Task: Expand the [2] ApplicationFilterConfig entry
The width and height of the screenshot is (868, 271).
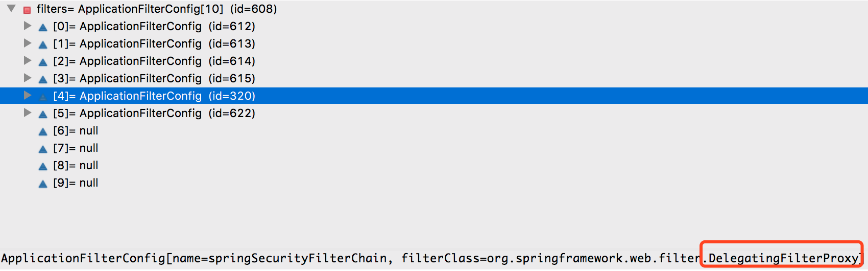Action: tap(28, 60)
